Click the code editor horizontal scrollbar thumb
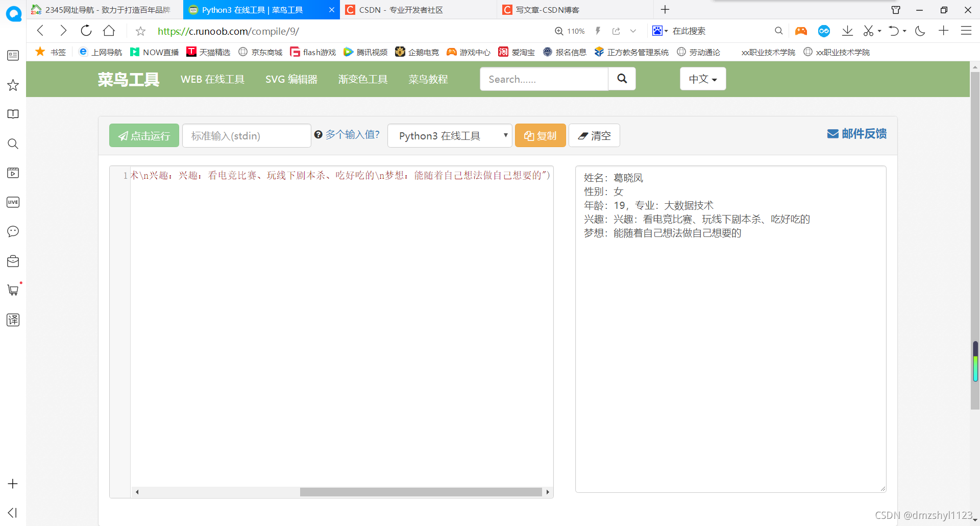 click(x=421, y=492)
